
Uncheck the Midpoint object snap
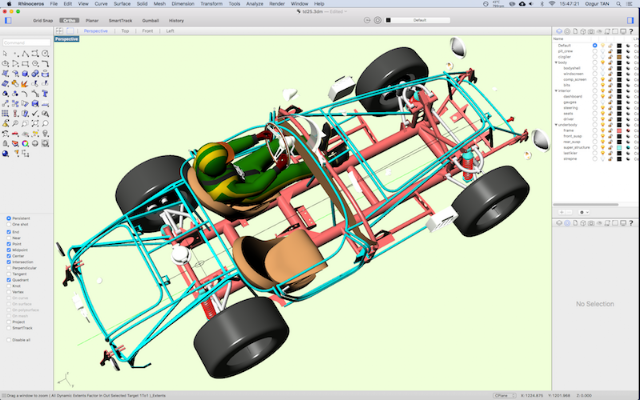click(9, 250)
